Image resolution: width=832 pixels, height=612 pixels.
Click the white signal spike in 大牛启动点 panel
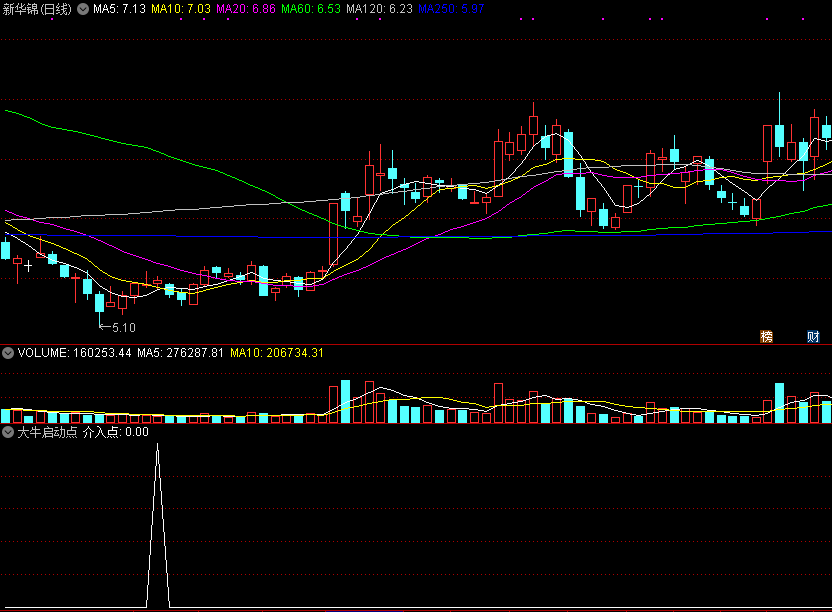158,525
